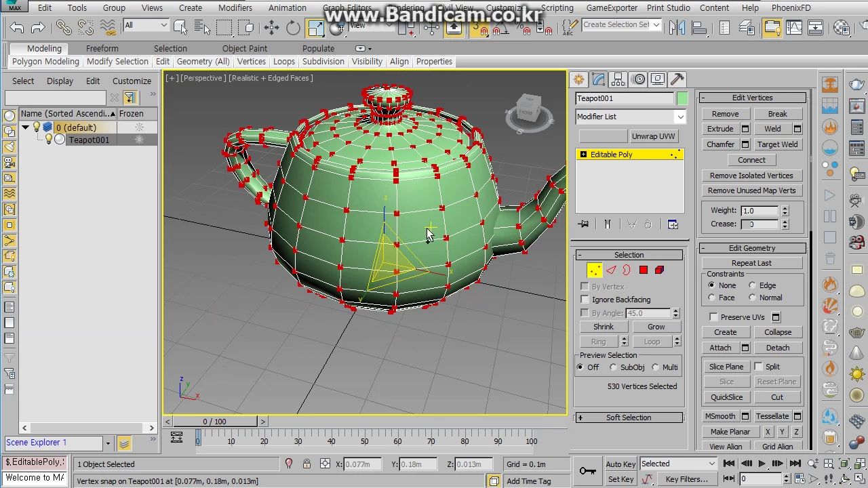
Task: Open the Scripting menu
Action: point(557,8)
